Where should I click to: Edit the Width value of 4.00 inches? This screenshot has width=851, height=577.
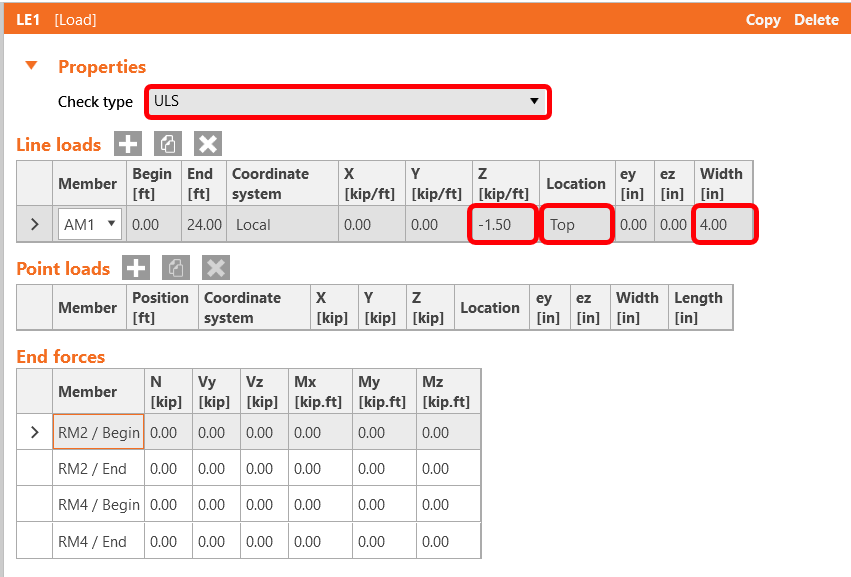click(722, 224)
